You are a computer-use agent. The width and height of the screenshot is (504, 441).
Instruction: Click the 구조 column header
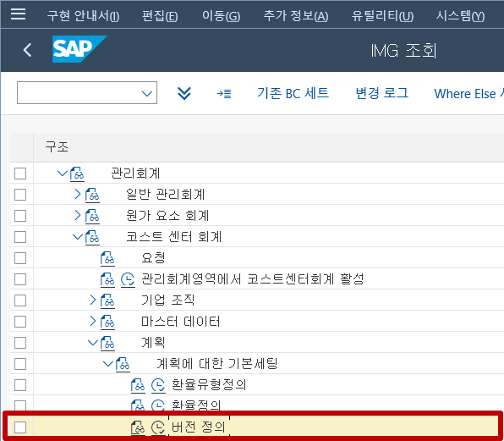click(57, 147)
